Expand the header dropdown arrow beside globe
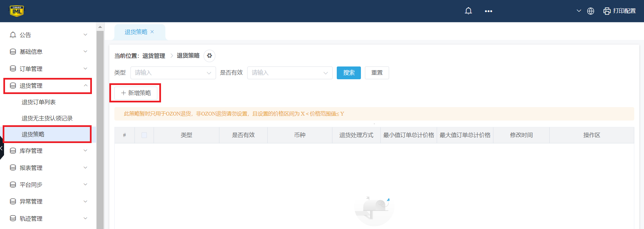Screen dimensions: 644x229 [x=579, y=11]
